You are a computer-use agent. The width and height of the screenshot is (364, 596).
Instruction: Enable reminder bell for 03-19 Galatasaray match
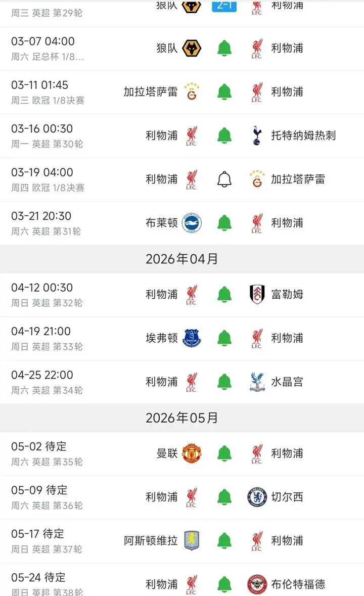tap(224, 179)
